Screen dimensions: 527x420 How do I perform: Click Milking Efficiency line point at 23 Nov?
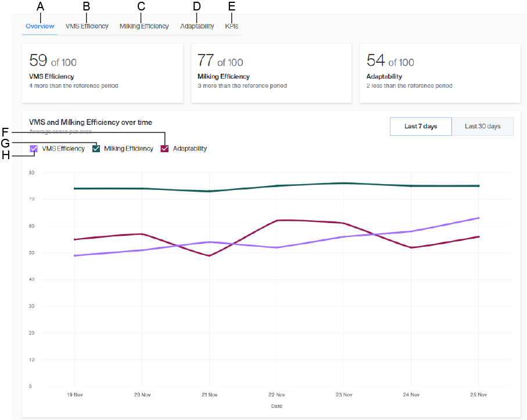344,183
